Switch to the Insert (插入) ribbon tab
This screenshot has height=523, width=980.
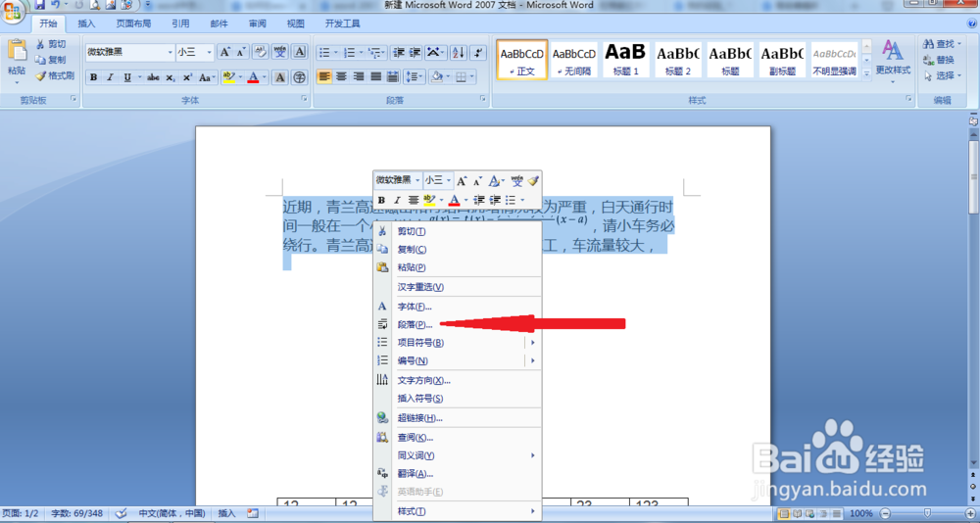(86, 24)
